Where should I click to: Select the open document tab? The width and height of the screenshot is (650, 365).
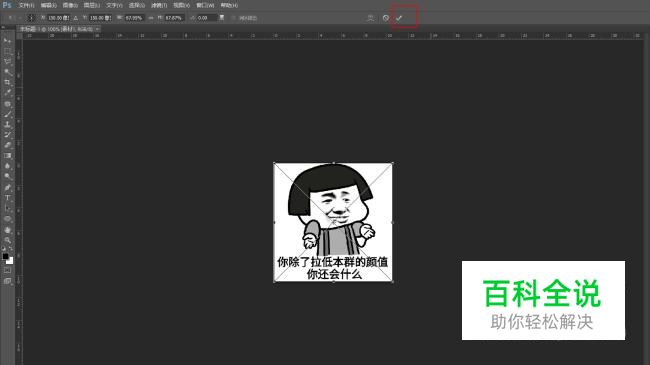[x=57, y=29]
